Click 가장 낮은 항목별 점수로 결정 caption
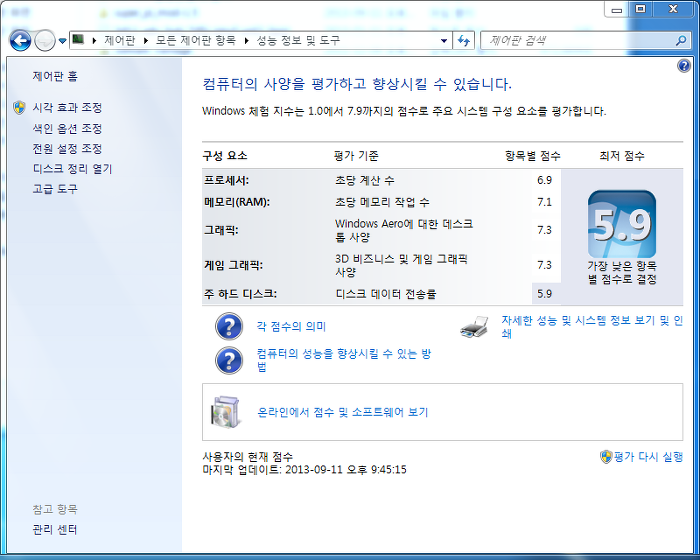The height and width of the screenshot is (560, 700). (x=622, y=272)
